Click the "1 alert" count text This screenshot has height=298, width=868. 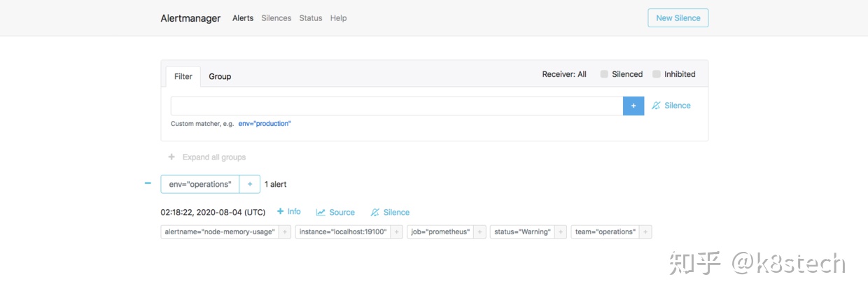coord(275,184)
